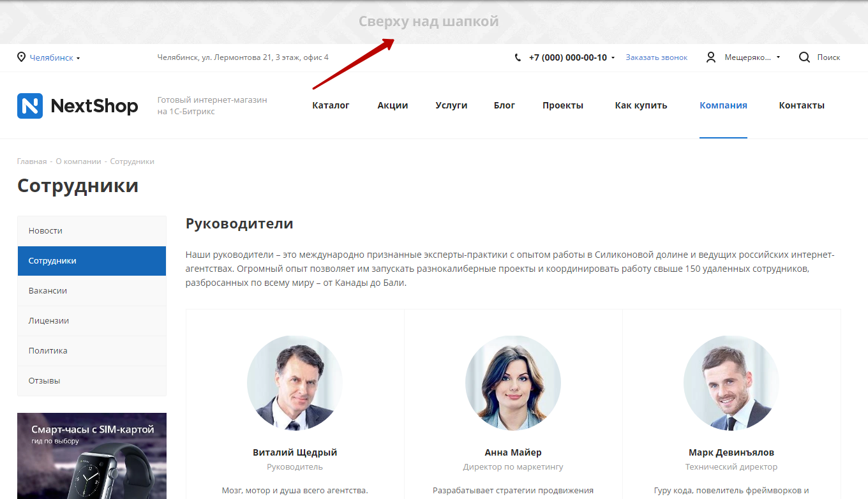Viewport: 868px width, 499px height.
Task: Click the name Марк Девинъялов
Action: [731, 452]
